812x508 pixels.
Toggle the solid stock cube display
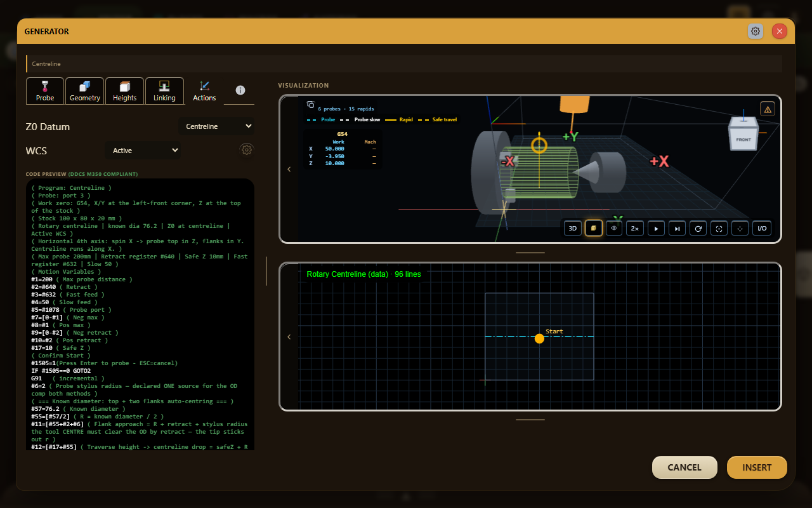[x=594, y=228]
